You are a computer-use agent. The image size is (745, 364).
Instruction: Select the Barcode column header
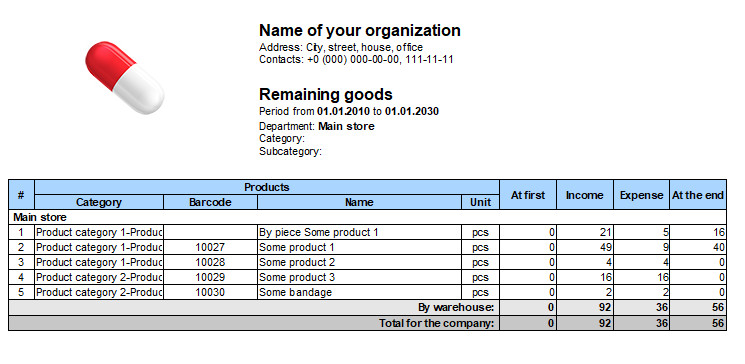pyautogui.click(x=210, y=202)
